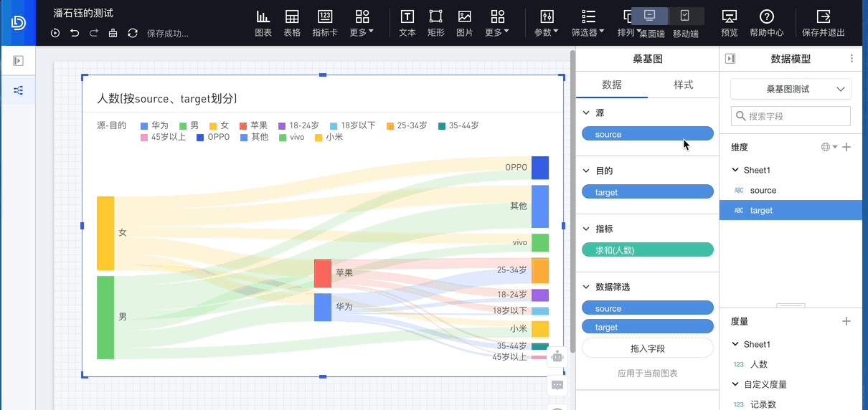Click the 搜索字段 search field
Screen dimensions: 868x410
(x=791, y=116)
